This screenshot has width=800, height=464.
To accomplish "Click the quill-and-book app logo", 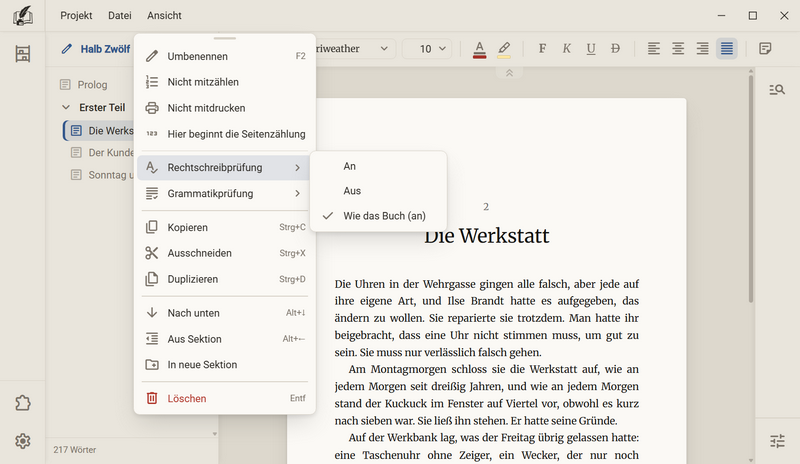I will [x=22, y=15].
